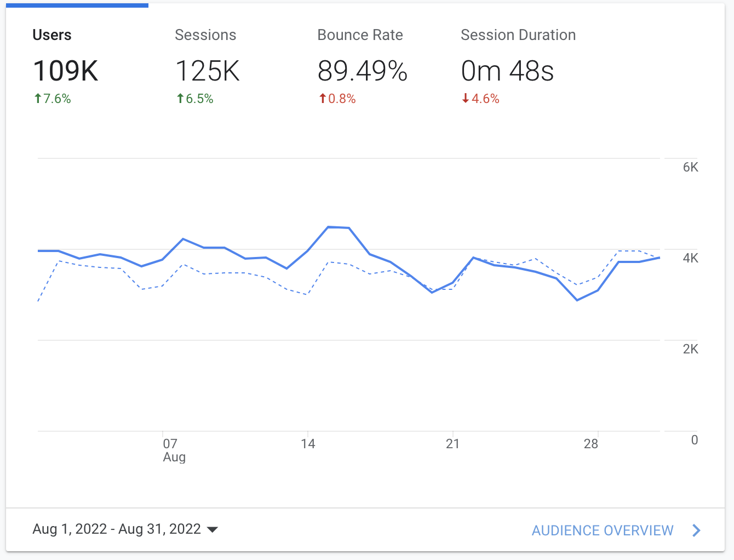Click the 07 Aug axis label
This screenshot has height=560, width=734.
(174, 450)
